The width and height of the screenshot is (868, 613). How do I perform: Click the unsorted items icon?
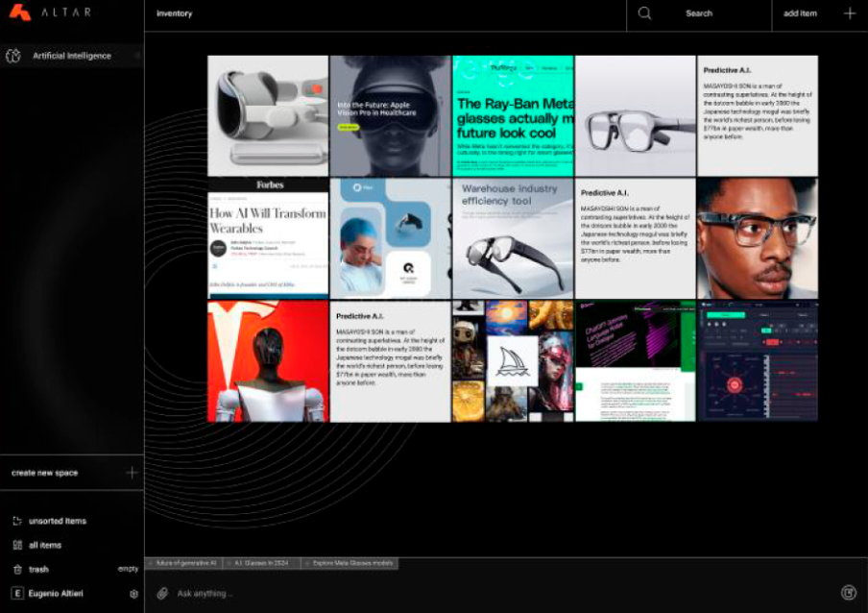click(17, 521)
